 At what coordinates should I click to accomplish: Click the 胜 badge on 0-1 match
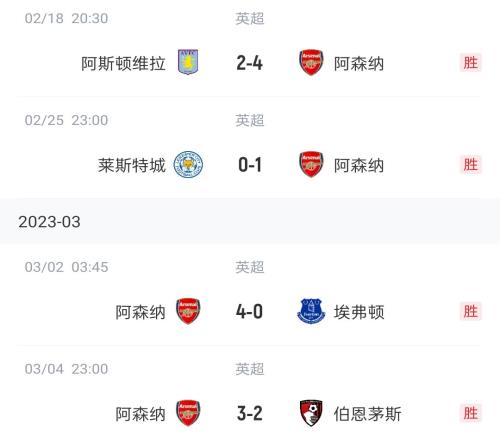pyautogui.click(x=471, y=165)
